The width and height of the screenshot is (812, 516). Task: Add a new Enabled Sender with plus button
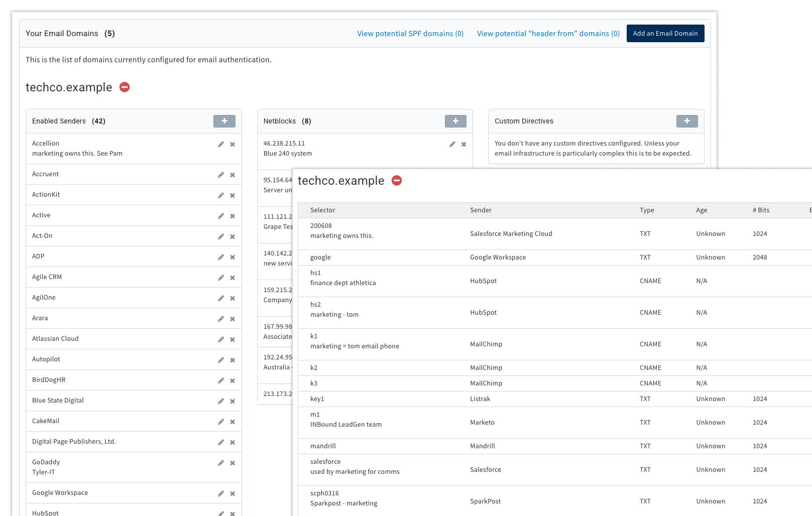pyautogui.click(x=224, y=121)
